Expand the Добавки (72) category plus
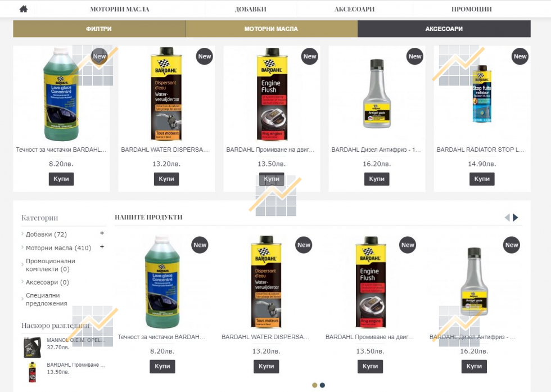The width and height of the screenshot is (551, 392). pos(102,233)
